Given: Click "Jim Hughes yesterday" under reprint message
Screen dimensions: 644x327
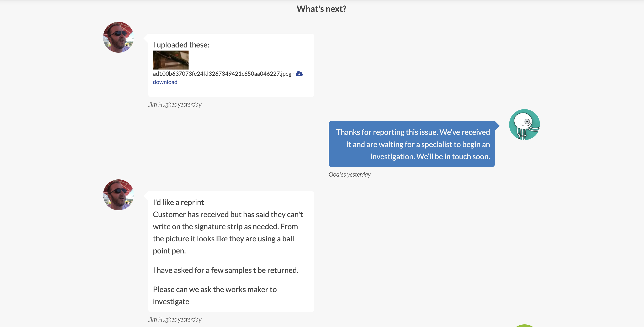Looking at the screenshot, I should point(175,319).
